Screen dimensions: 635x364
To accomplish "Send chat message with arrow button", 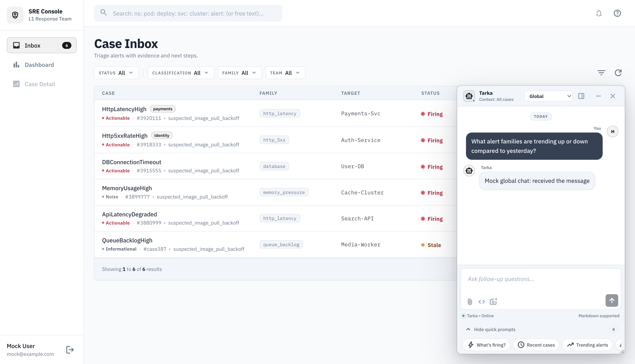I will pyautogui.click(x=611, y=300).
